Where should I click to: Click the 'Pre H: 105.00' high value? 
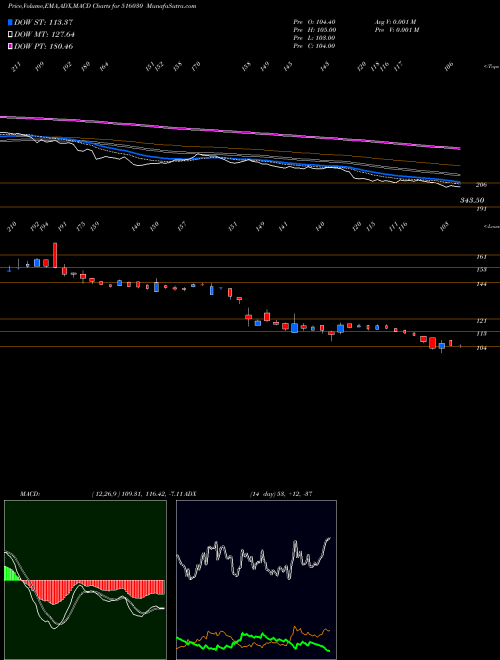(314, 30)
